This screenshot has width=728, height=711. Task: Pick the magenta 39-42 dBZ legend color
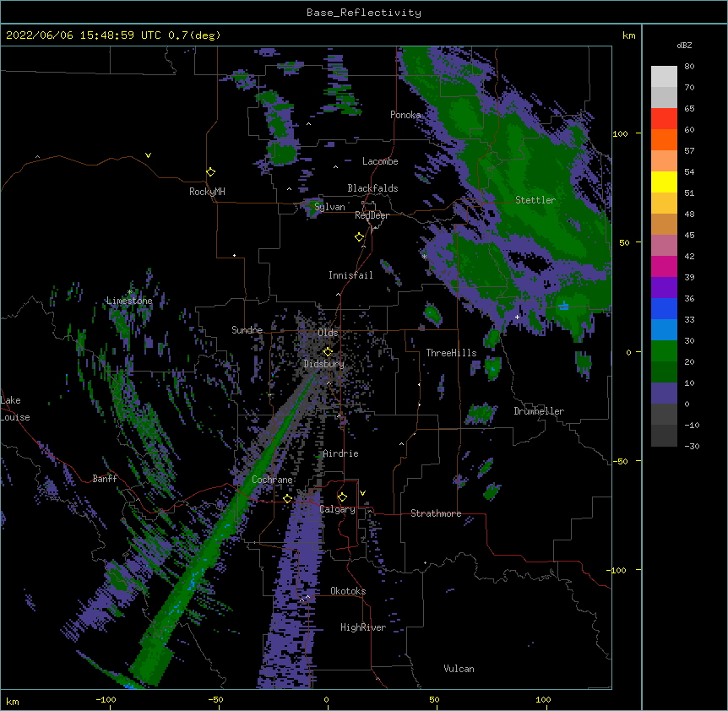pos(664,266)
